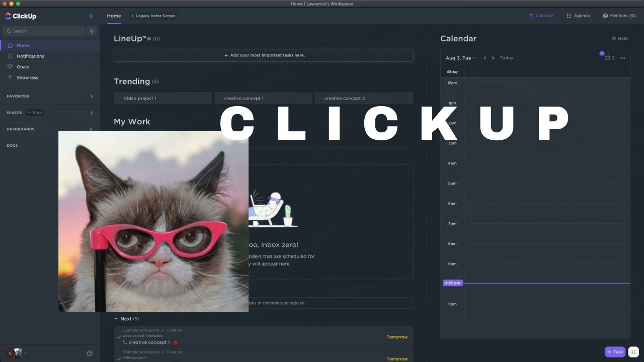Click the All day row in the calendar
This screenshot has width=644, height=362.
(535, 72)
